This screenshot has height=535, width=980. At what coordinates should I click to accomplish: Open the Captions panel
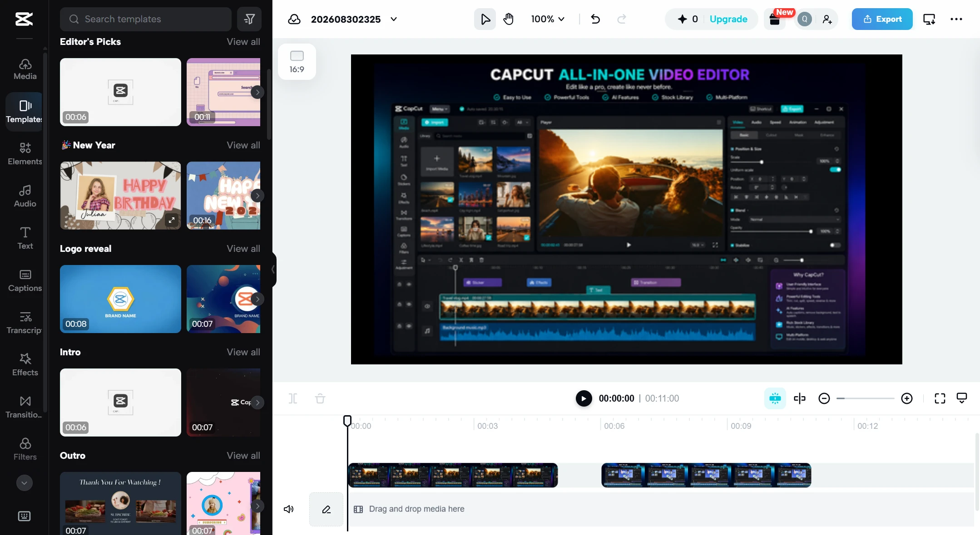[x=25, y=280]
